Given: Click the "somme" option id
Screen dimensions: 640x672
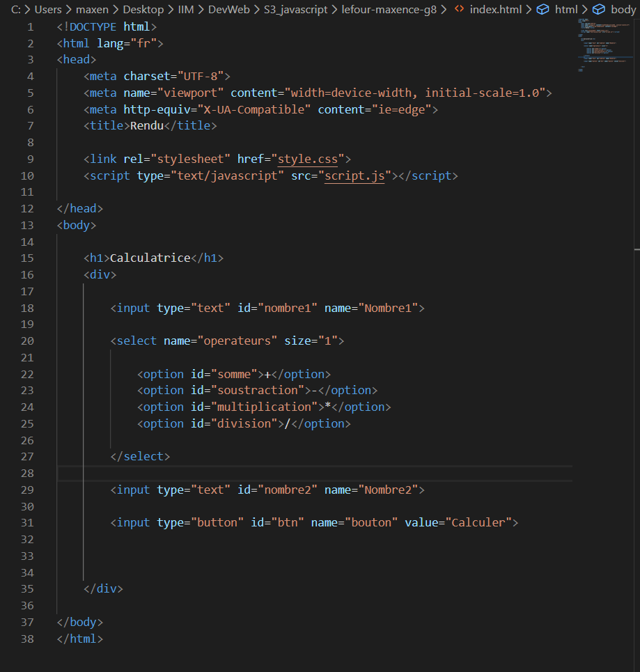Looking at the screenshot, I should [234, 375].
